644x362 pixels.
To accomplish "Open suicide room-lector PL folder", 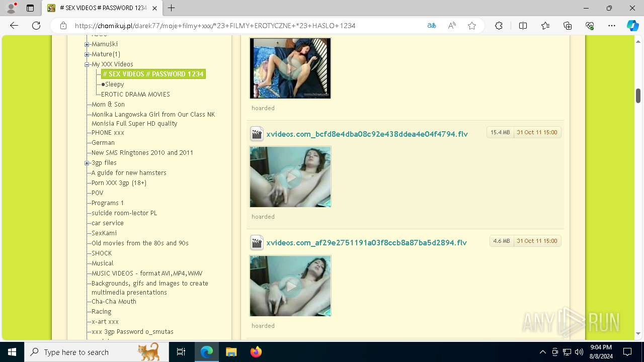I will point(124,213).
